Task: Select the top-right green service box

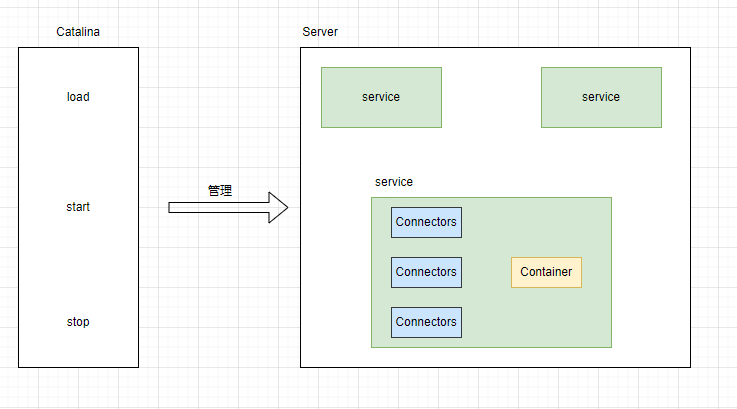Action: [601, 97]
